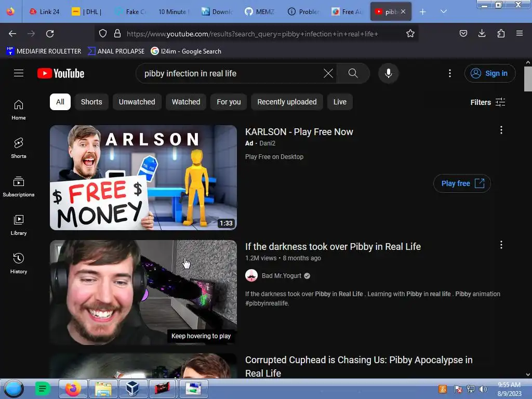Open Firefox from the taskbar

click(x=73, y=389)
